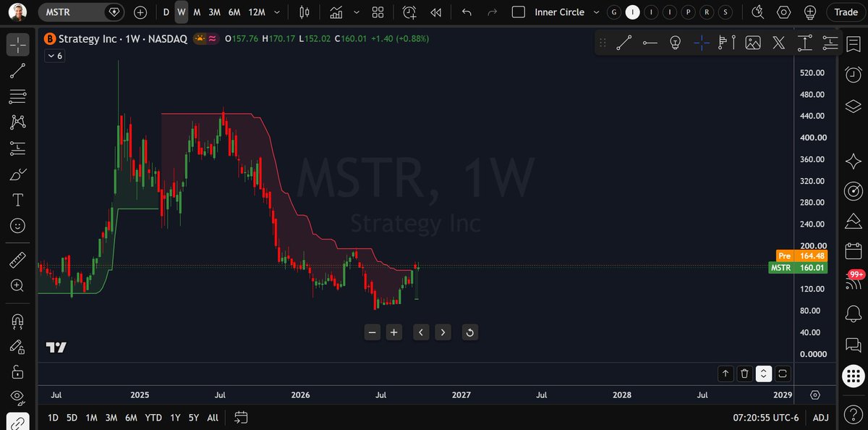The height and width of the screenshot is (430, 868).
Task: Select the lightbulb idea tool in favorites bar
Action: click(x=676, y=43)
